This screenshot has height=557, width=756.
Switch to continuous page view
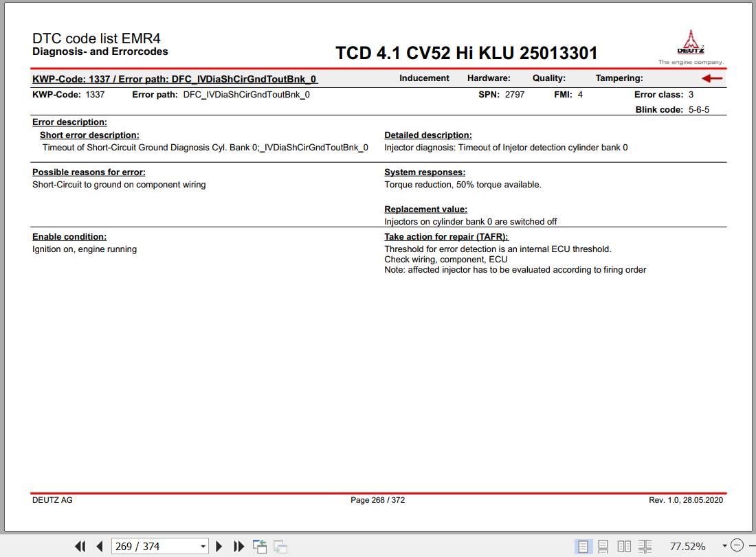pyautogui.click(x=603, y=547)
